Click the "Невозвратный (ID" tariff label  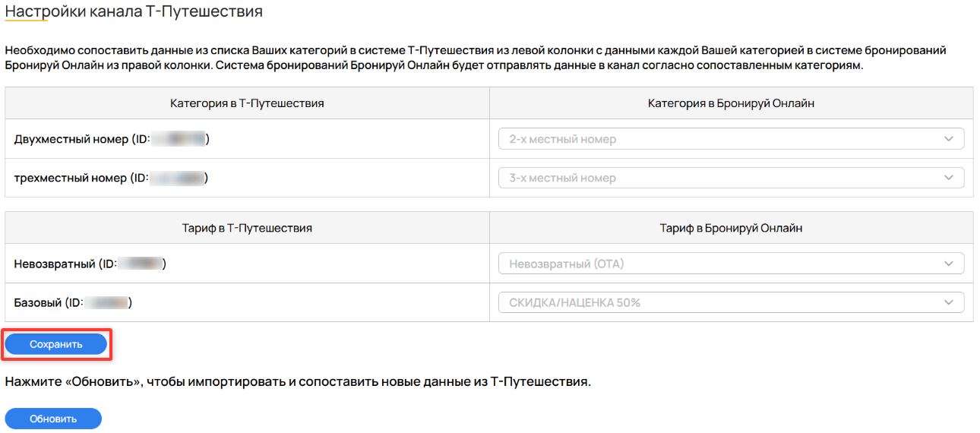tap(65, 264)
